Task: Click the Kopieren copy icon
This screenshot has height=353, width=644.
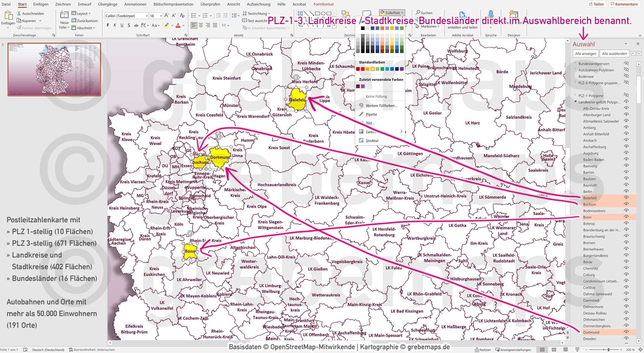Action: click(19, 21)
